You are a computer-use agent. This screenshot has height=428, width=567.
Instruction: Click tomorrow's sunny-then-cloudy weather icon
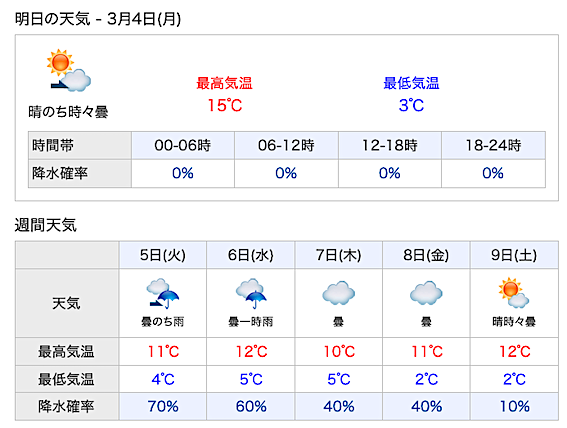click(x=68, y=70)
